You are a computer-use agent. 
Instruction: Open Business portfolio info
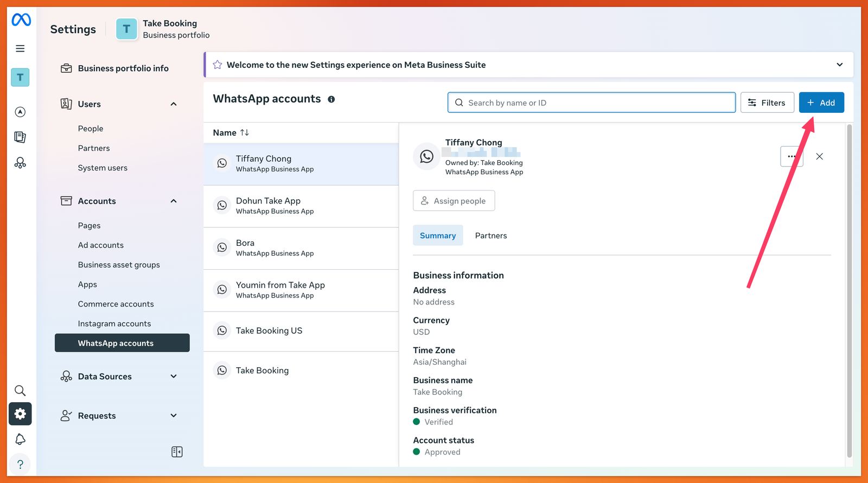122,68
